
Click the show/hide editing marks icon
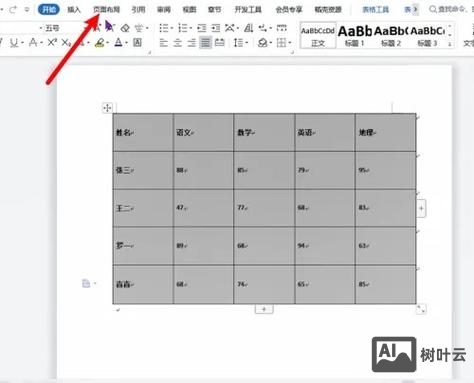(x=263, y=28)
